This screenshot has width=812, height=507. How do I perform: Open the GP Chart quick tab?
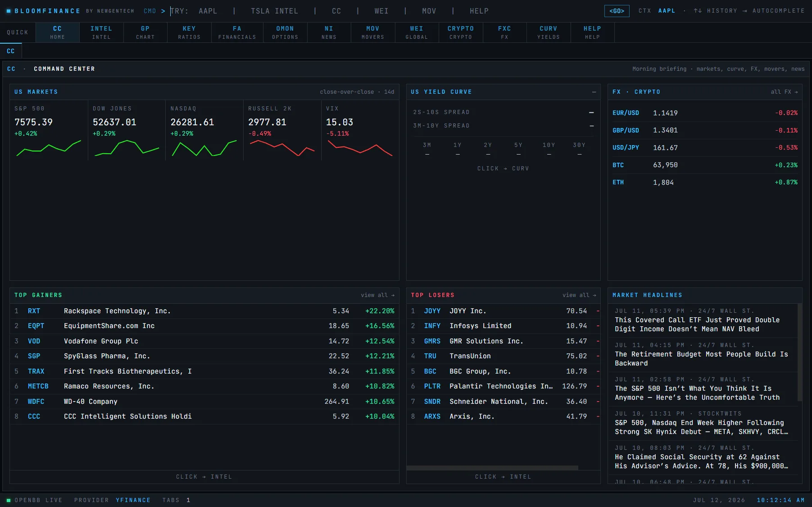point(145,32)
